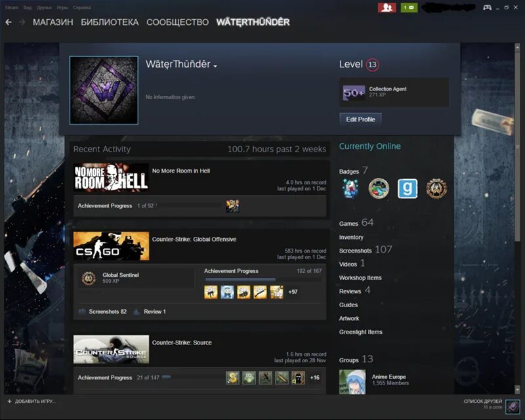Open CS:GO review thumbs-up icon

click(136, 312)
